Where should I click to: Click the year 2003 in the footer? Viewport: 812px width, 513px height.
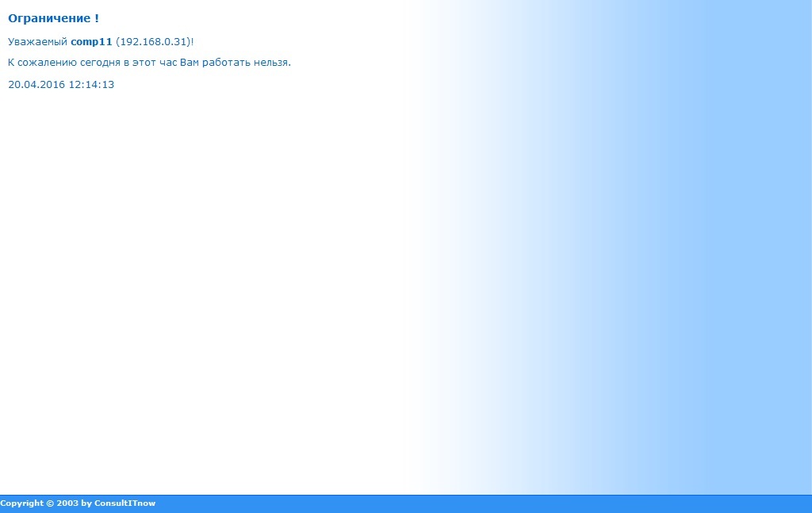click(67, 503)
